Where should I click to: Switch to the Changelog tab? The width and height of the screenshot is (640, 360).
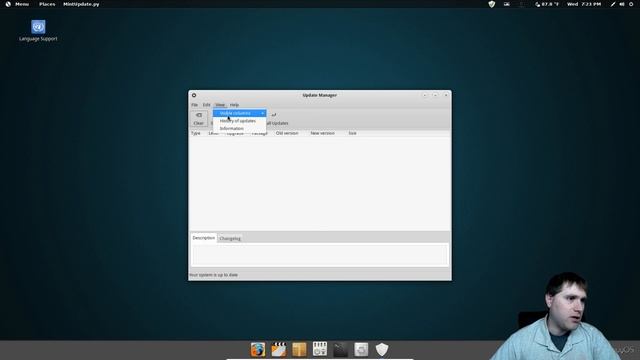tap(230, 238)
